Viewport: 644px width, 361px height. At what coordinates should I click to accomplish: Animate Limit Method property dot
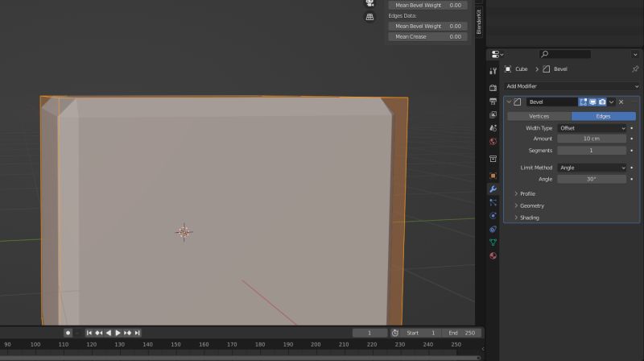tap(632, 168)
